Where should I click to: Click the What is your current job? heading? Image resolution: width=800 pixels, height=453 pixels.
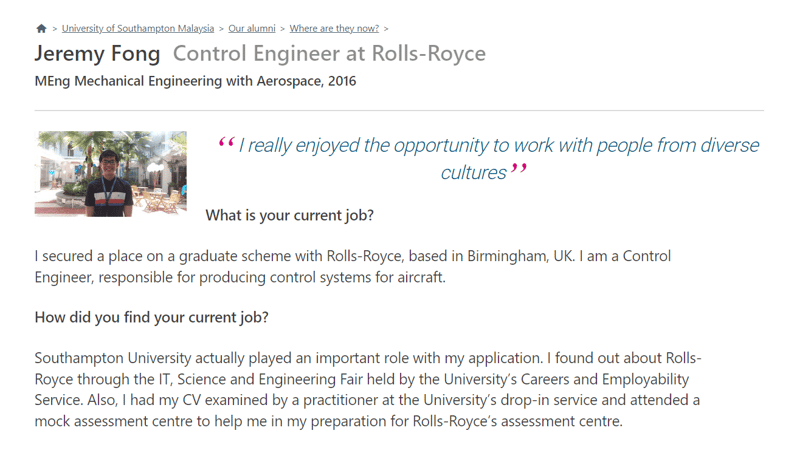pyautogui.click(x=289, y=215)
